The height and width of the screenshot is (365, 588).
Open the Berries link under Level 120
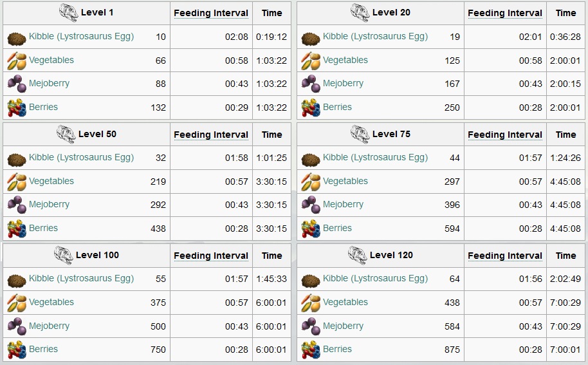point(337,349)
